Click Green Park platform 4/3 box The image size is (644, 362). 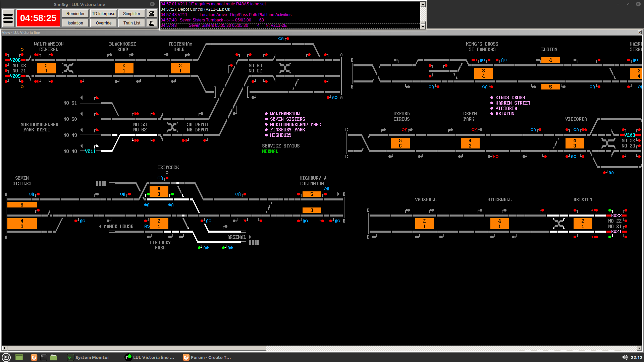tap(470, 143)
